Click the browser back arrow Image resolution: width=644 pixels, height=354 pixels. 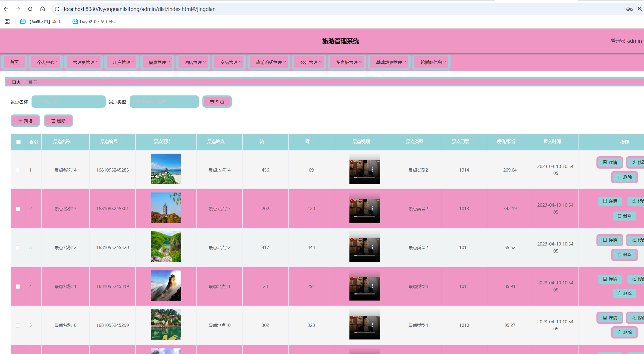[x=6, y=9]
